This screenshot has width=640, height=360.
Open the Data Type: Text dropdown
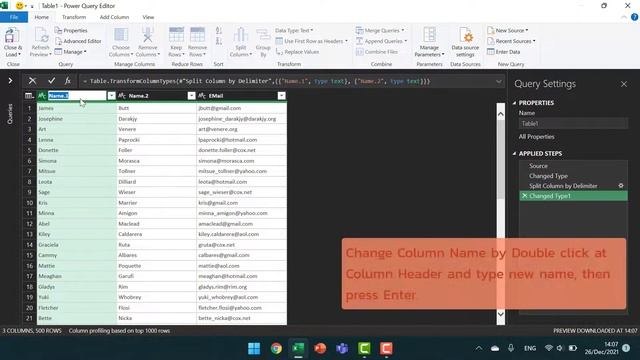(x=294, y=31)
